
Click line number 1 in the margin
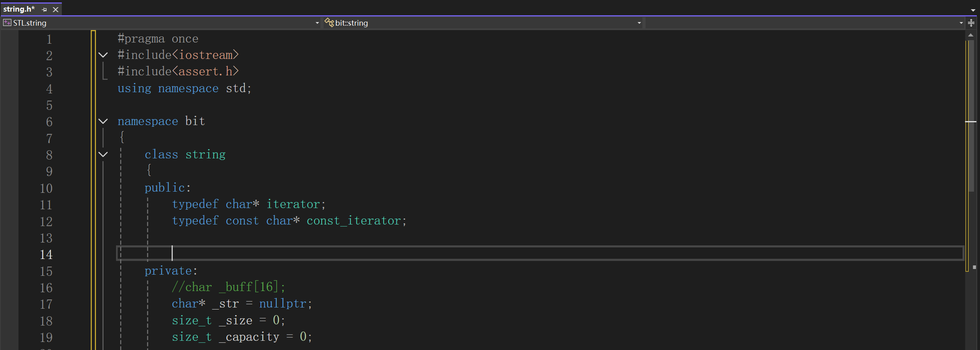pos(49,39)
